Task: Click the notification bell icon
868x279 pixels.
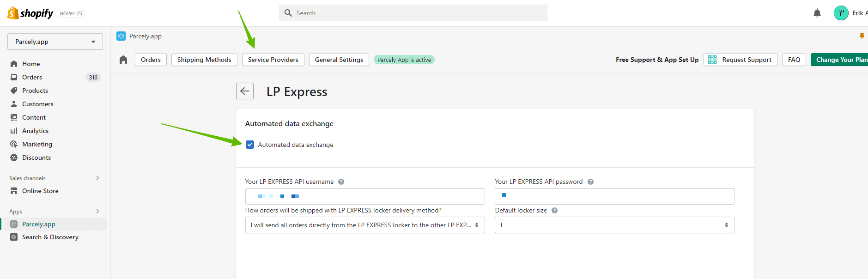Action: click(x=817, y=13)
